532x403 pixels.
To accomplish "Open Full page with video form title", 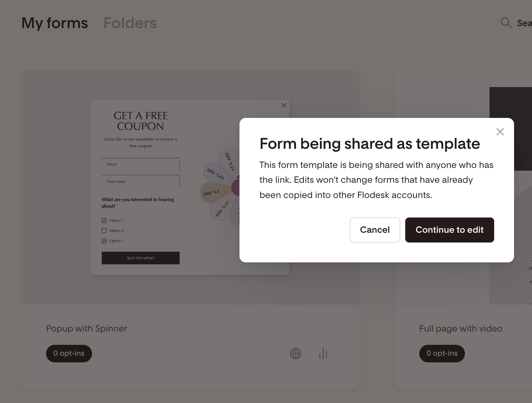I will coord(461,329).
